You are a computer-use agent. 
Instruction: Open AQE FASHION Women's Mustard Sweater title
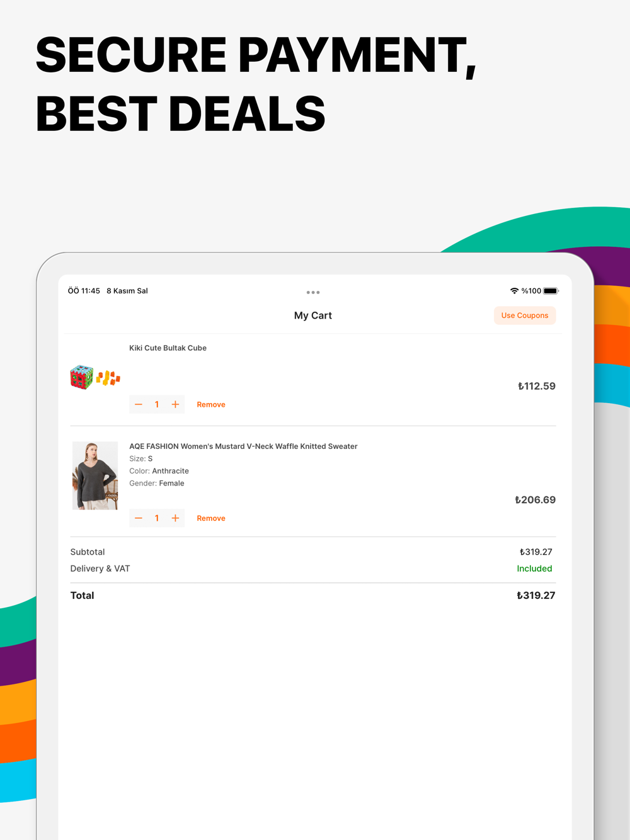(x=243, y=446)
